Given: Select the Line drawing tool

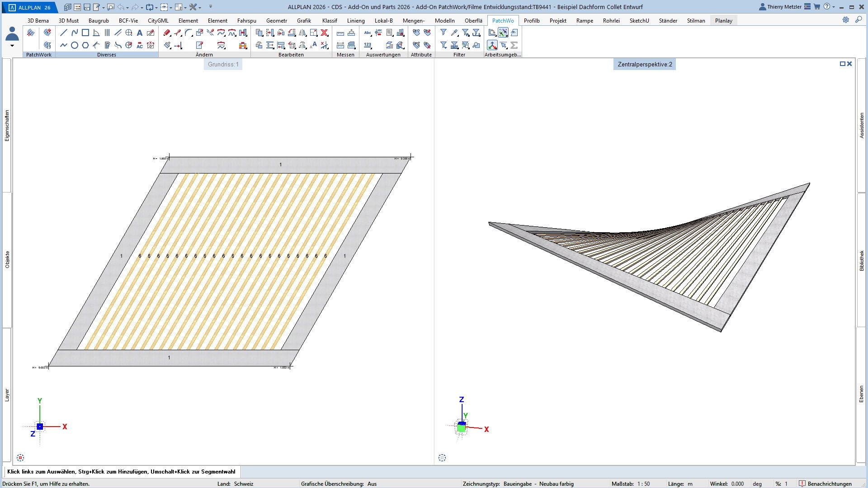Looking at the screenshot, I should [x=64, y=33].
